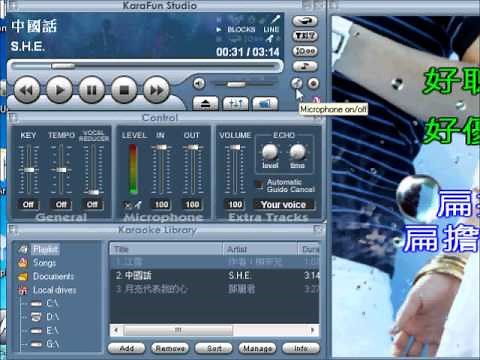This screenshot has width=480, height=360.
Task: Click the song position slider handle
Action: click(x=63, y=66)
